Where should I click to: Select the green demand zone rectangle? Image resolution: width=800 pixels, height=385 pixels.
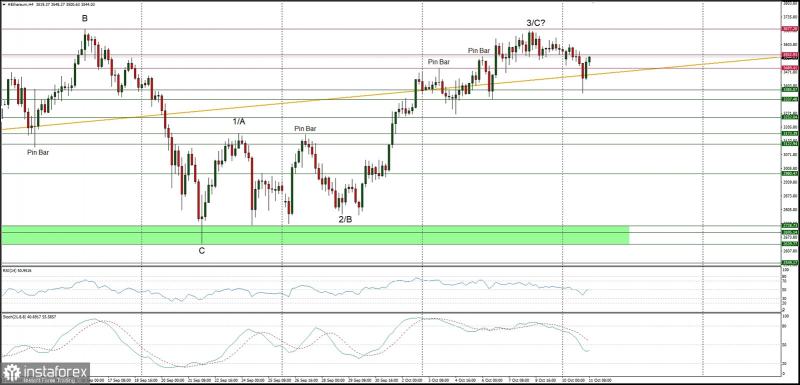click(x=315, y=235)
